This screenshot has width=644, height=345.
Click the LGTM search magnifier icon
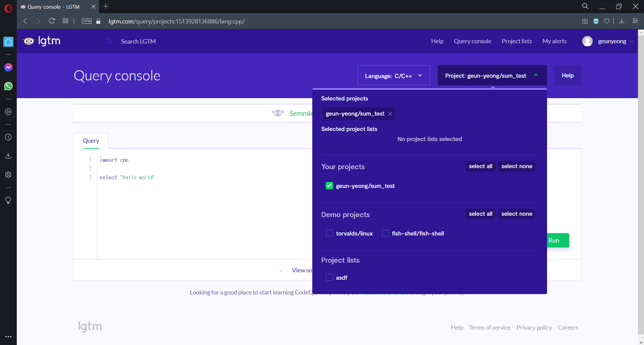[109, 41]
